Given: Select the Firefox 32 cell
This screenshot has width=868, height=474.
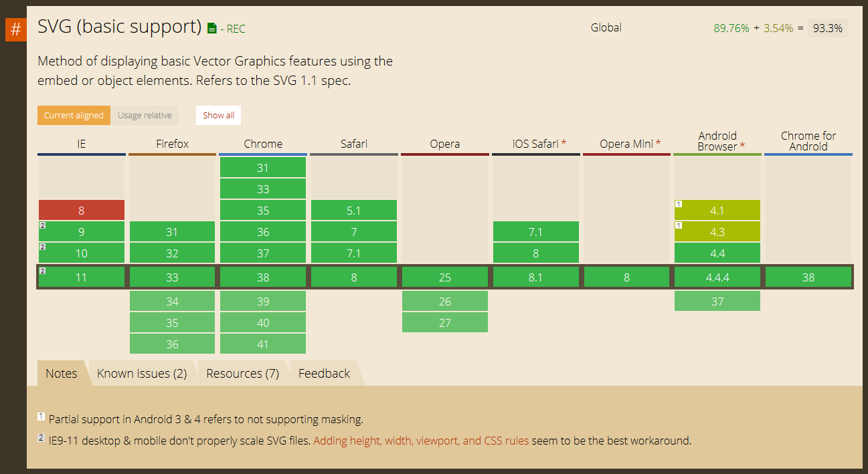Looking at the screenshot, I should [x=172, y=253].
